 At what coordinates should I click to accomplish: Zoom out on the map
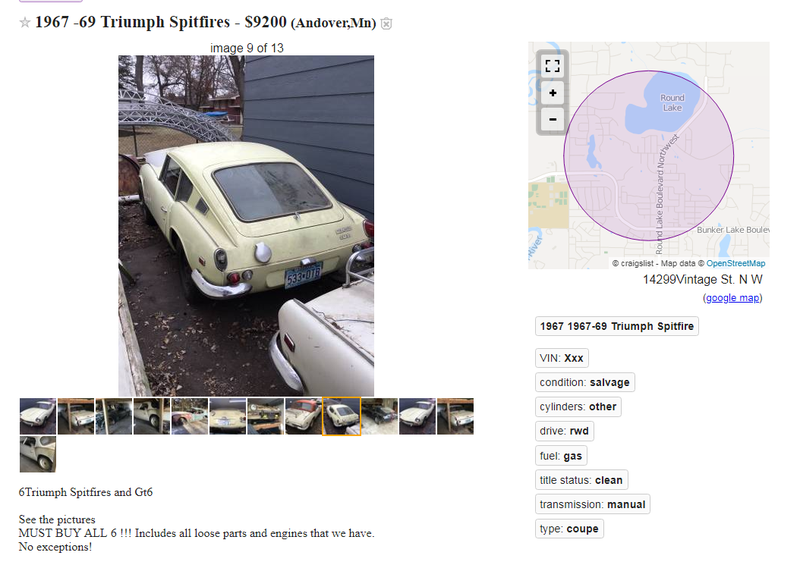[553, 119]
